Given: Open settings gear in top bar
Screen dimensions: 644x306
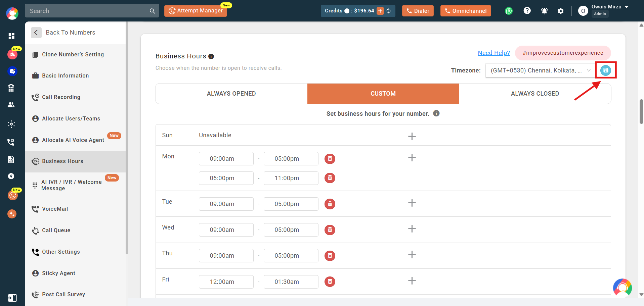Looking at the screenshot, I should pyautogui.click(x=561, y=11).
